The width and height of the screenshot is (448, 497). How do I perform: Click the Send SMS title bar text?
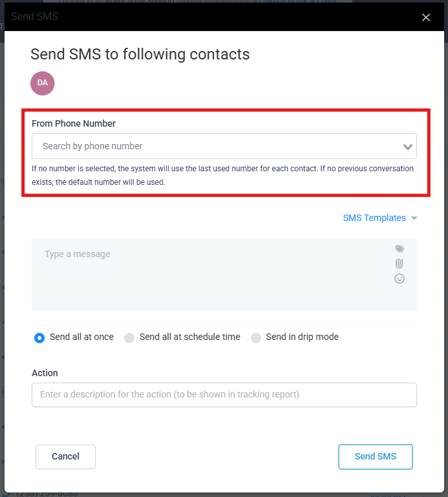coord(34,16)
